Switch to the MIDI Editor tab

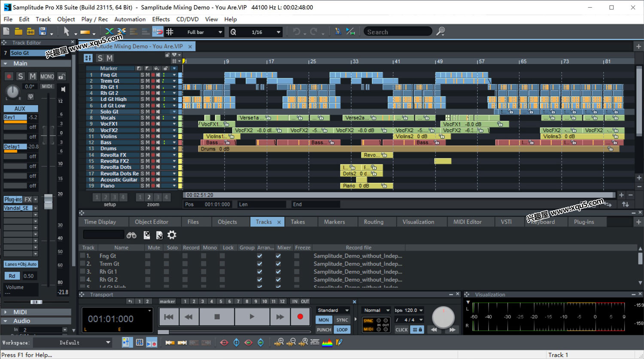click(x=468, y=222)
